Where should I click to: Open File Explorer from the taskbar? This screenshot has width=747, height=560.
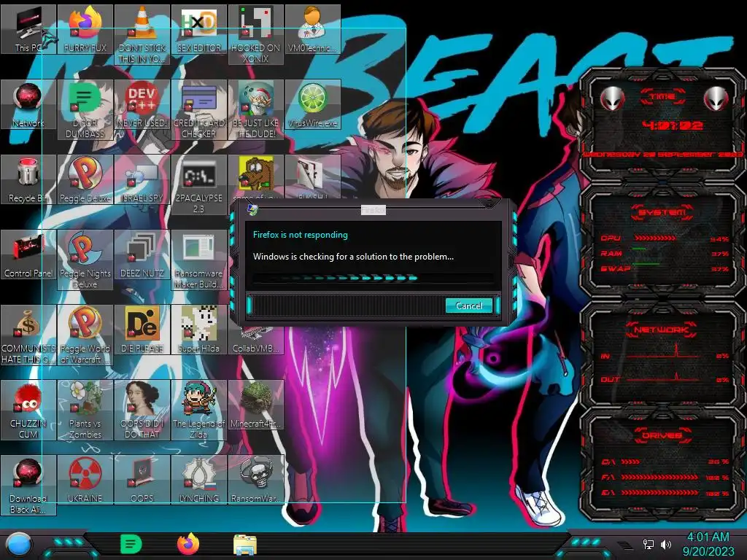[245, 545]
